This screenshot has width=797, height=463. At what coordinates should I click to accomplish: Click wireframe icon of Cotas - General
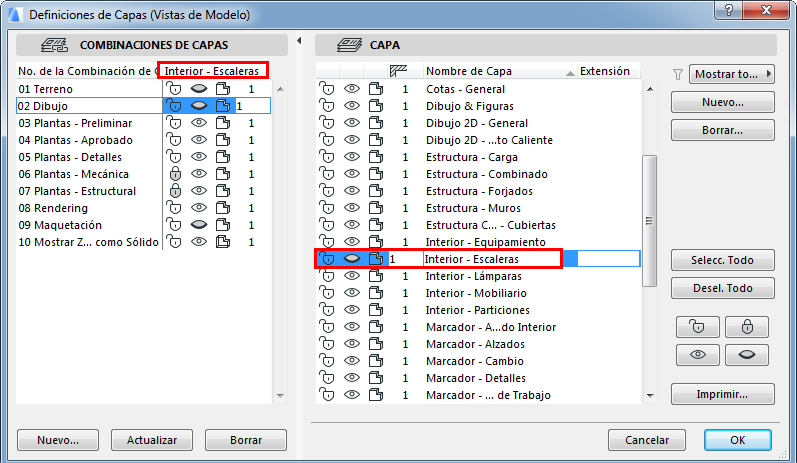375,89
